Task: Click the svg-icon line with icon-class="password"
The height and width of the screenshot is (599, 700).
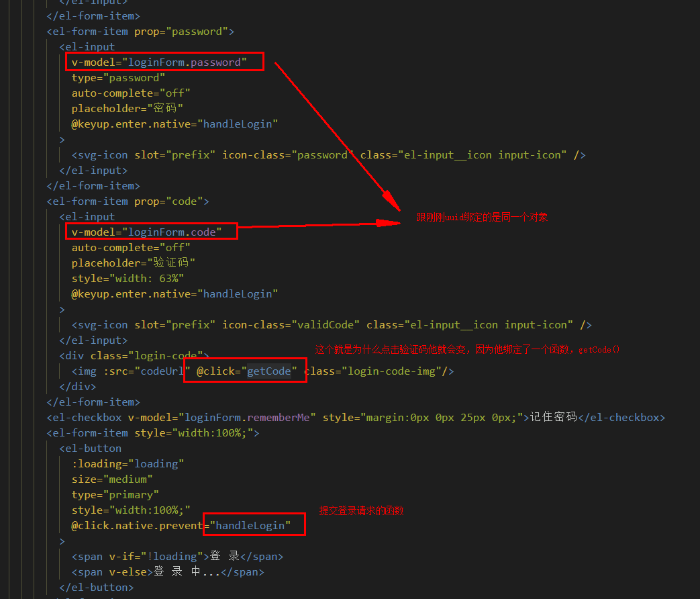Action: (329, 155)
